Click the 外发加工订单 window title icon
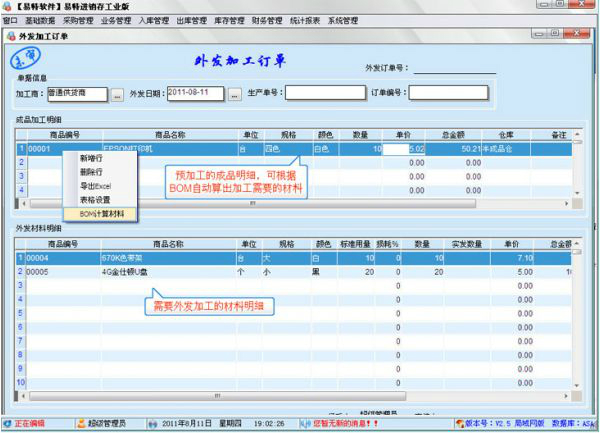 pyautogui.click(x=12, y=36)
